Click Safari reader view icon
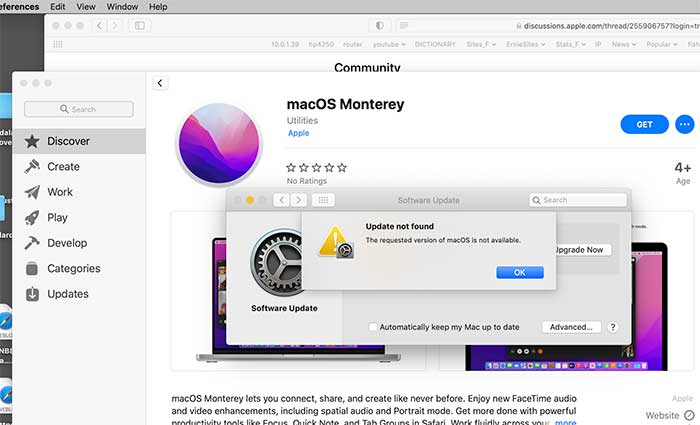 (404, 25)
